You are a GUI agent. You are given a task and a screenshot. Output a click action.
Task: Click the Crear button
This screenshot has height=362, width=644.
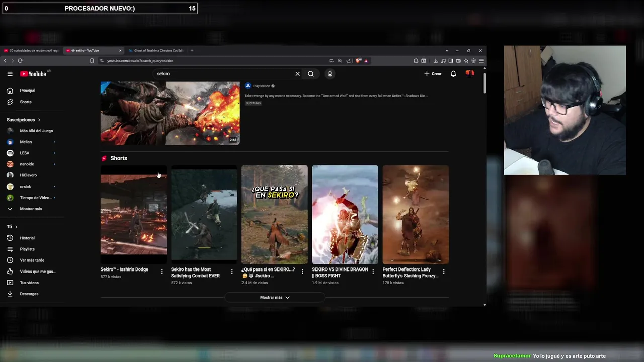pos(433,74)
